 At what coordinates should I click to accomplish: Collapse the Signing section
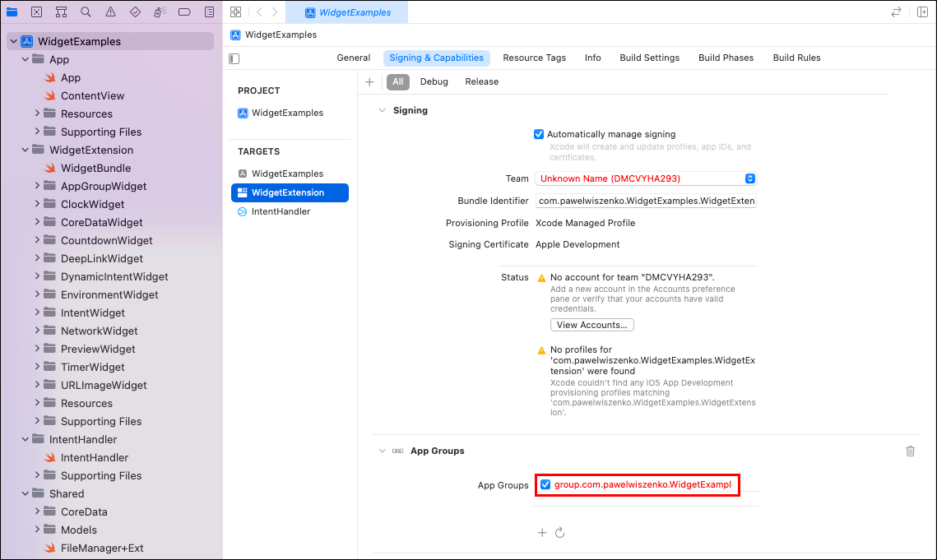382,110
